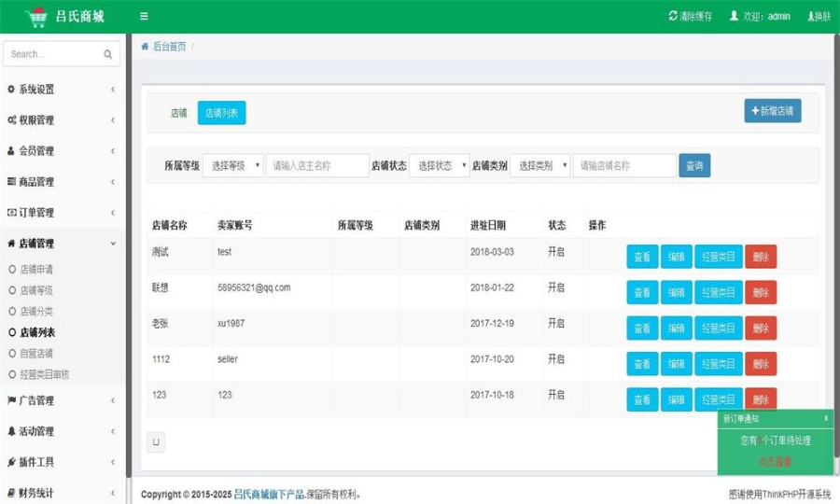
Task: Click the search magnifier icon in sidebar
Action: [x=108, y=54]
